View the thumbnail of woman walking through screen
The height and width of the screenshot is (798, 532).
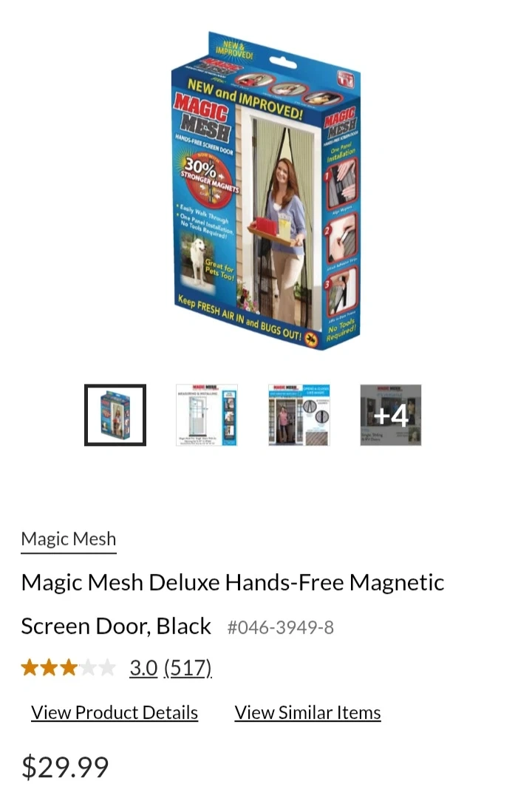coord(299,416)
